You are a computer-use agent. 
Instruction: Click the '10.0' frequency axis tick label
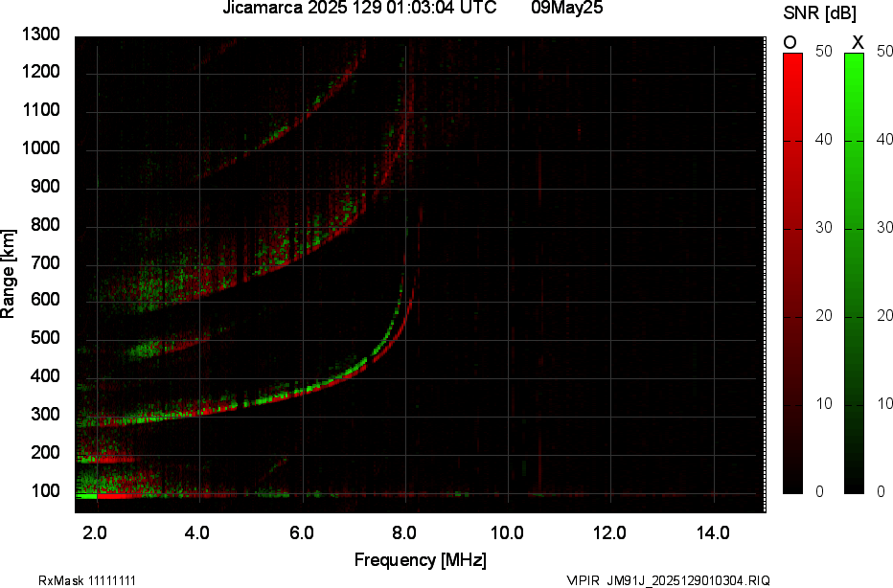[x=507, y=533]
